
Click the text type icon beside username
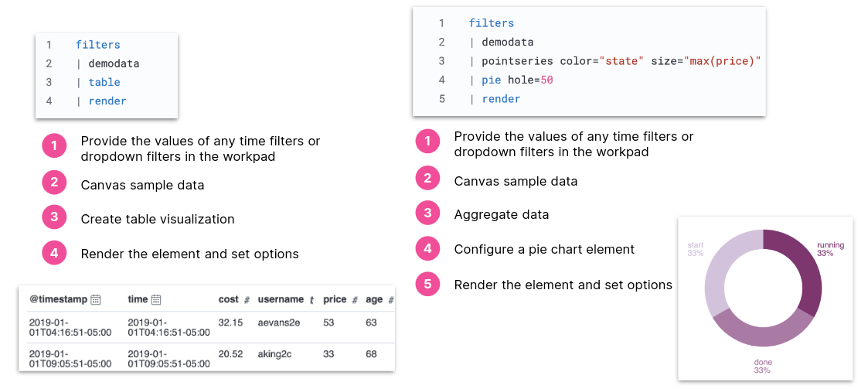coord(311,300)
